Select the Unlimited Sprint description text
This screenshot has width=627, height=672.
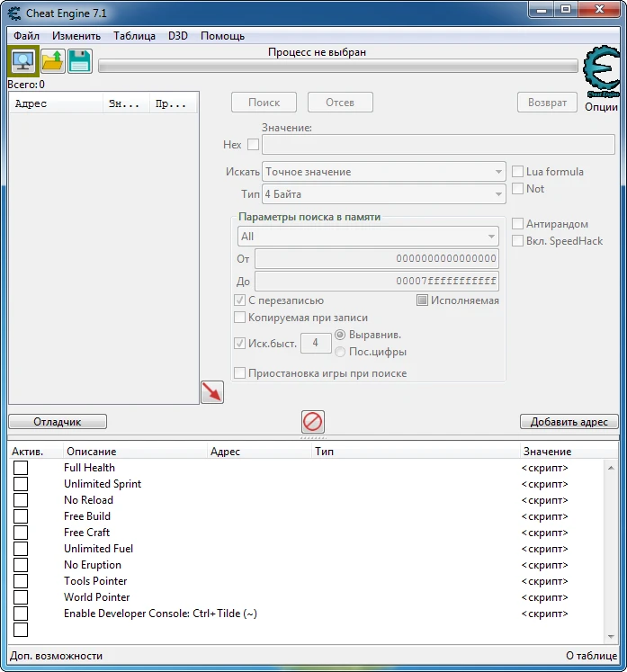pos(103,484)
